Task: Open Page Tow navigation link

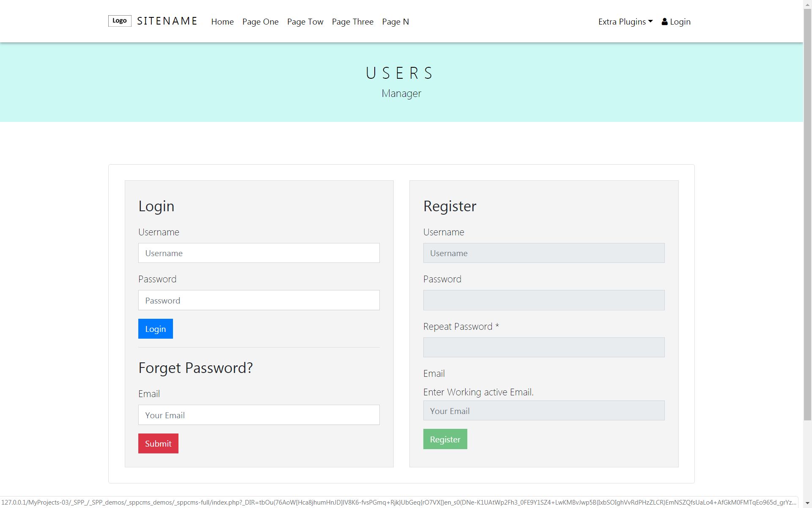Action: (x=305, y=22)
